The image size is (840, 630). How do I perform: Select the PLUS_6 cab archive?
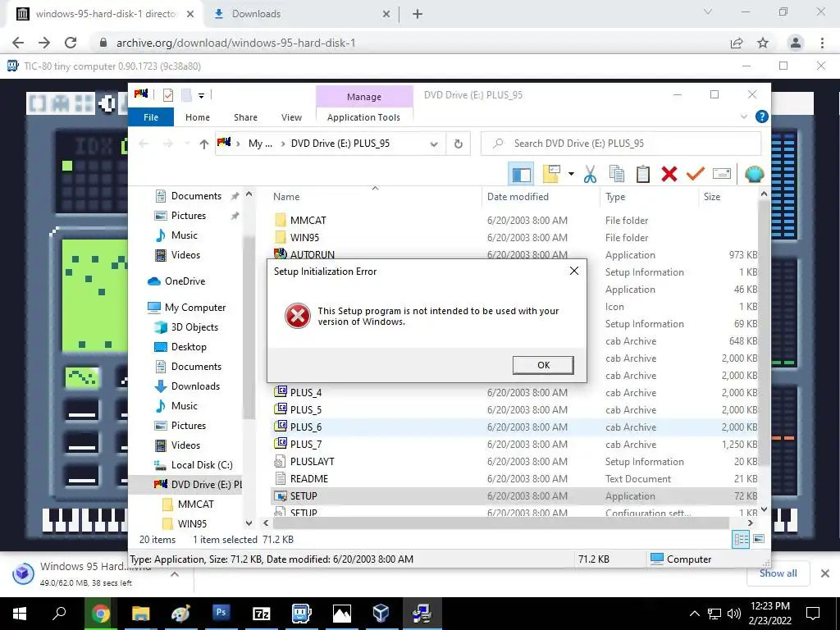305,427
